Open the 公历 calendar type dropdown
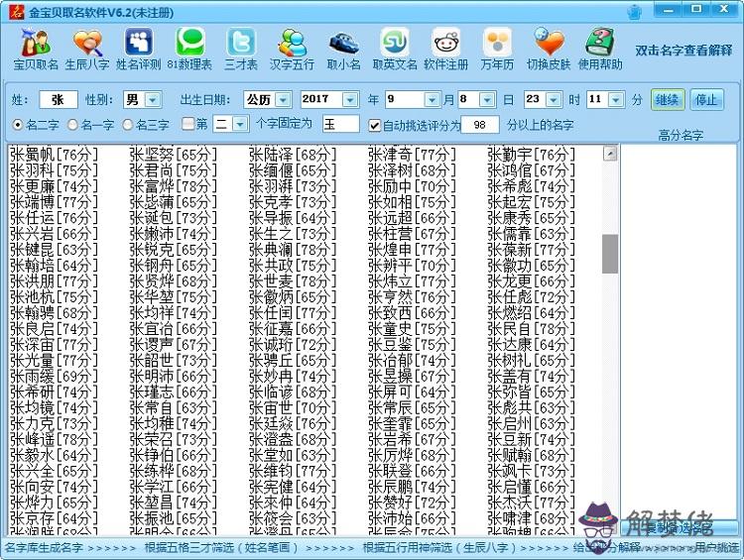 283,100
